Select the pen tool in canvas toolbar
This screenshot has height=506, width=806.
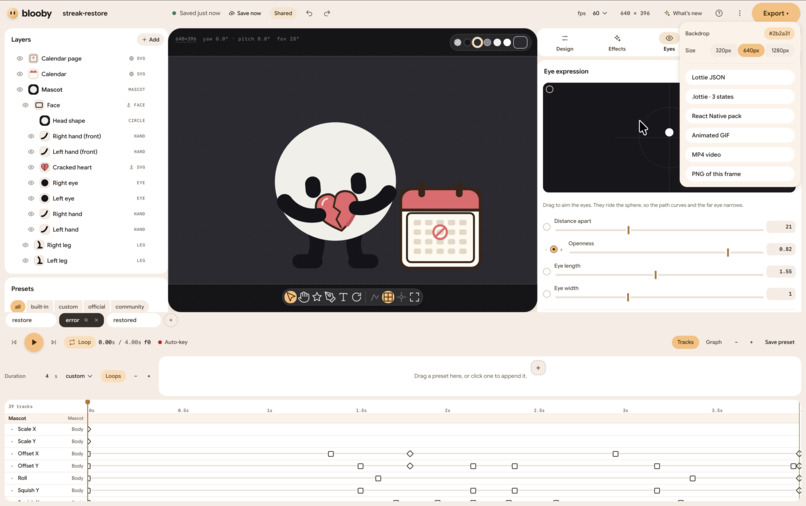(x=330, y=297)
